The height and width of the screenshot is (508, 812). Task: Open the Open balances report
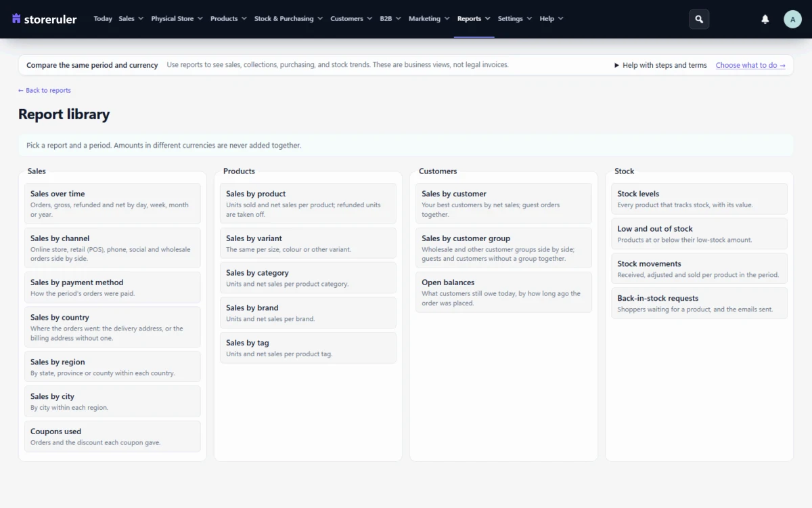[x=503, y=293]
